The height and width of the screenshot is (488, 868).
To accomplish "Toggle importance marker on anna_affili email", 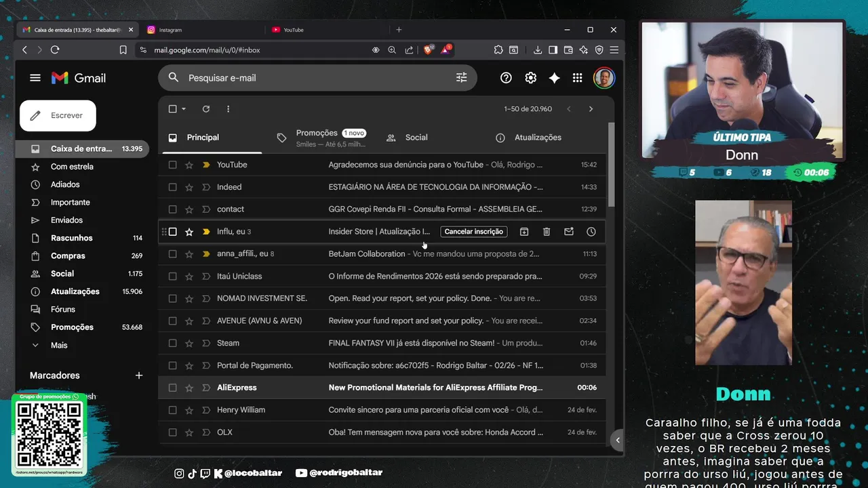I will click(x=206, y=254).
